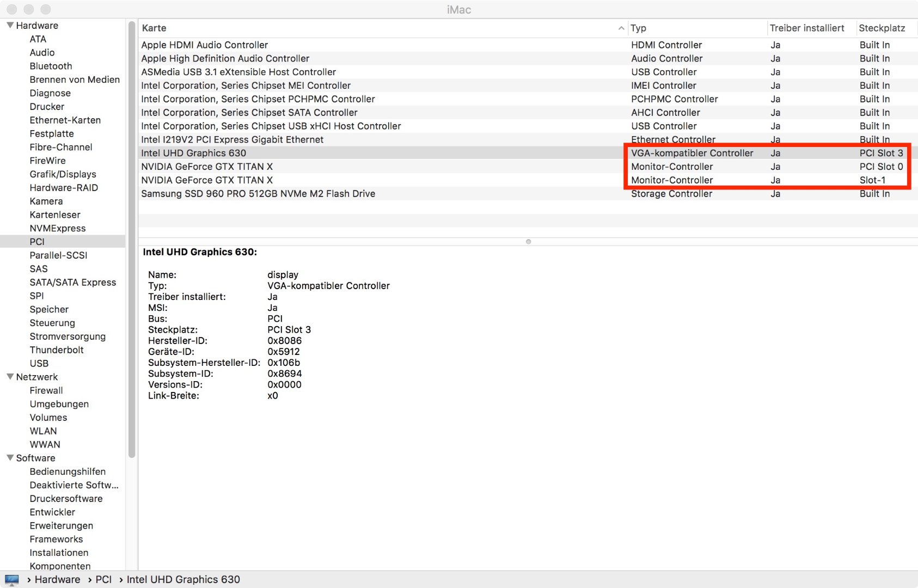Sort by Steckplatz column header
The width and height of the screenshot is (918, 588).
click(x=882, y=28)
